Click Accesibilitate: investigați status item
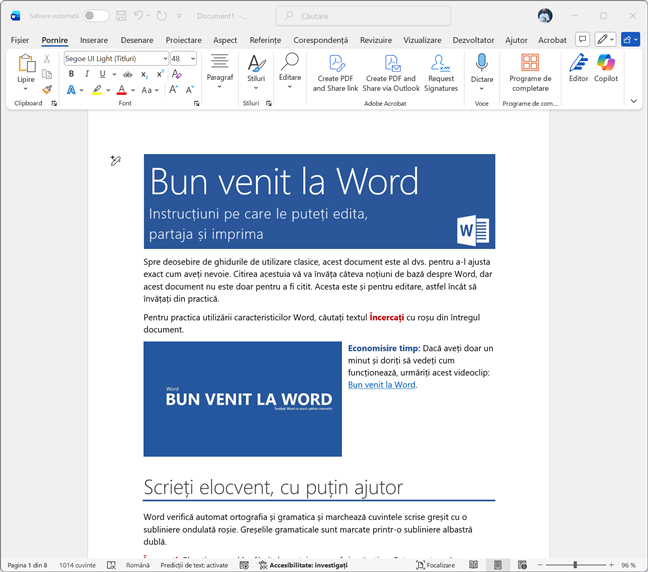 pyautogui.click(x=303, y=565)
